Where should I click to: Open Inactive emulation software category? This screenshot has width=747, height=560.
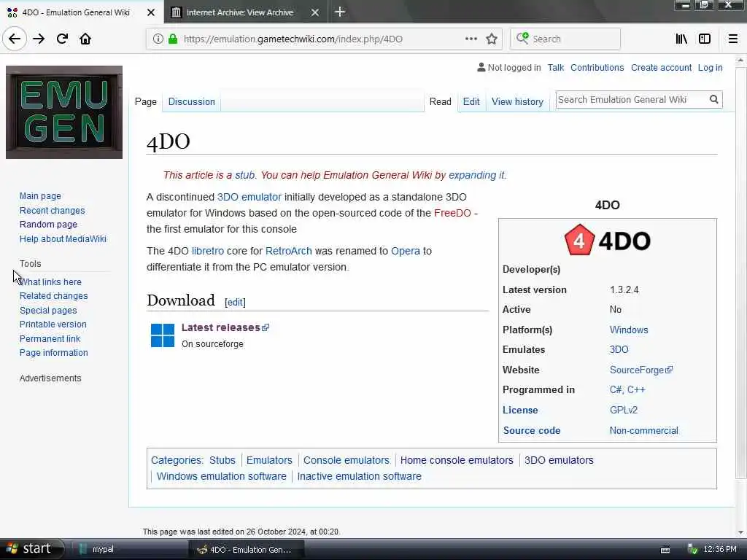[x=359, y=476]
